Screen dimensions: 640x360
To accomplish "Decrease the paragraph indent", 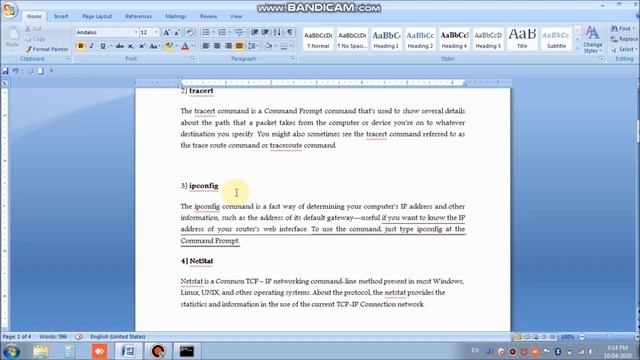I will pos(254,32).
